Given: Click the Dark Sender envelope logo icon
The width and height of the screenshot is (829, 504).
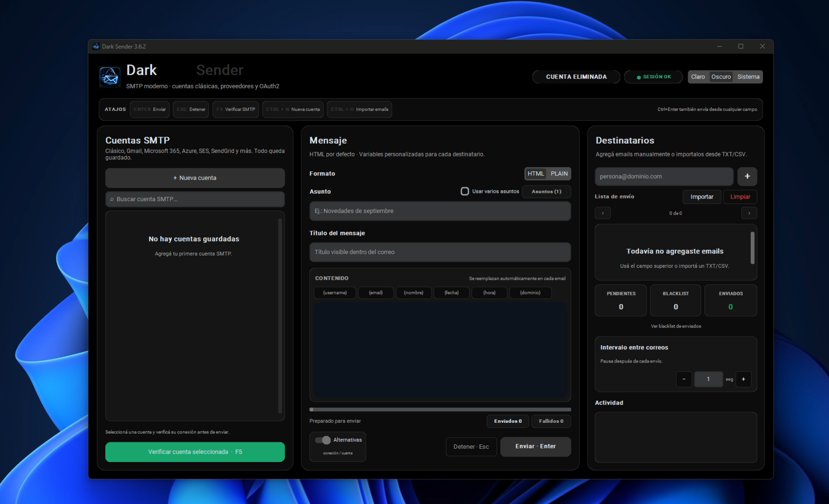Looking at the screenshot, I should 110,77.
